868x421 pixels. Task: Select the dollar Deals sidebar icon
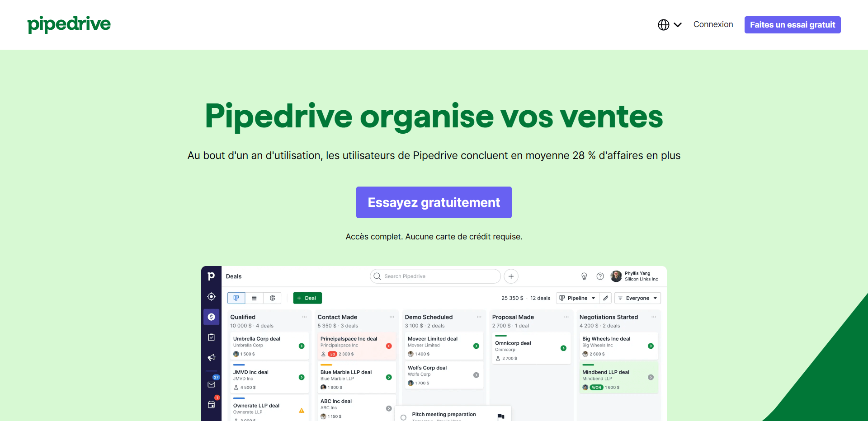pos(211,317)
